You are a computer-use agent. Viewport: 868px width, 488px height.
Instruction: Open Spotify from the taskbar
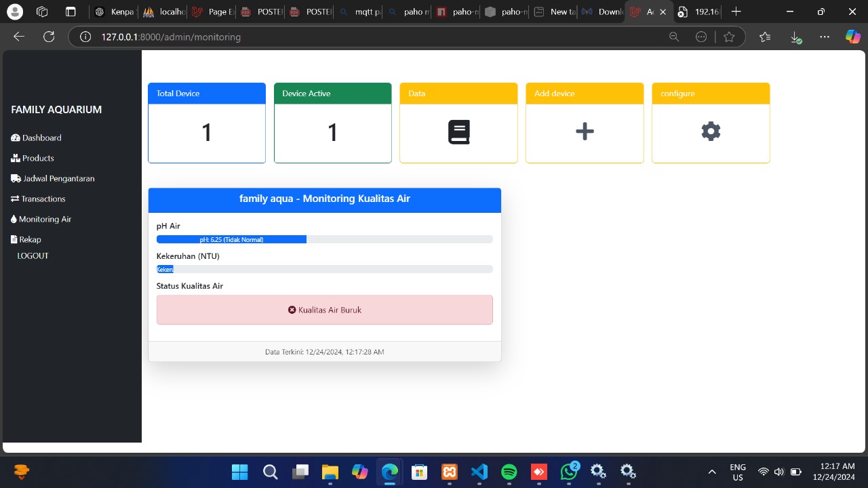tap(509, 472)
